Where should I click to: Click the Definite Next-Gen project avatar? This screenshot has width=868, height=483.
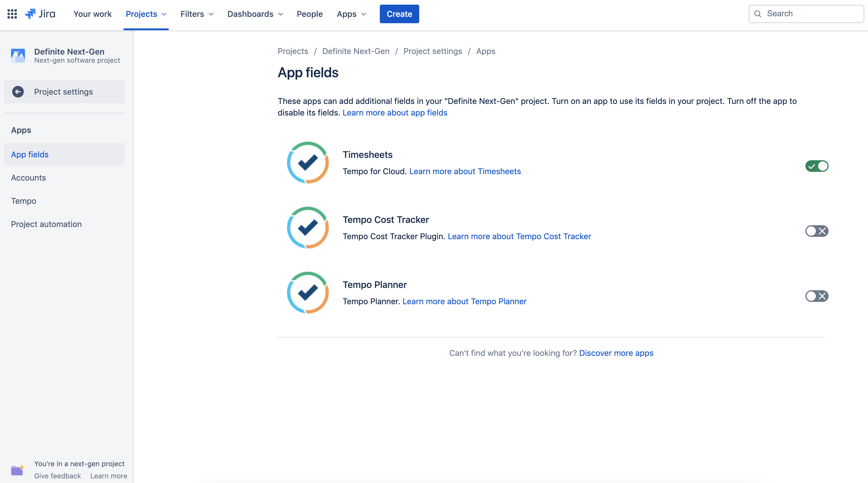coord(18,55)
